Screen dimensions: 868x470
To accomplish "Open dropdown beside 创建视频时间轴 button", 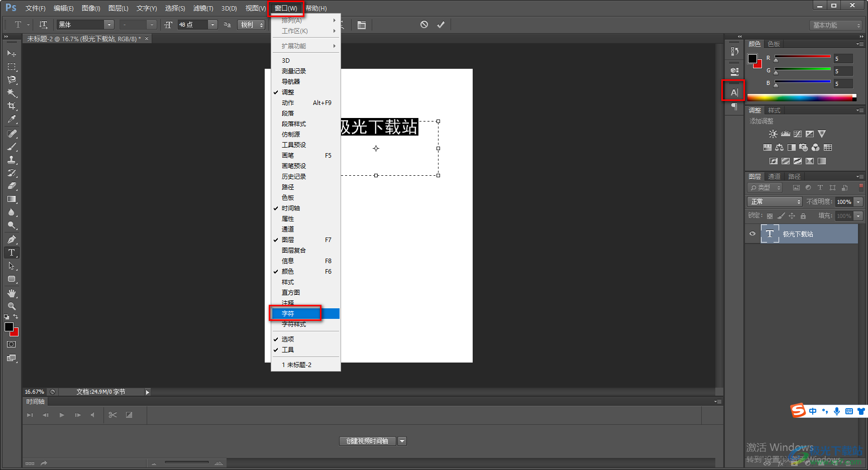I will click(402, 441).
